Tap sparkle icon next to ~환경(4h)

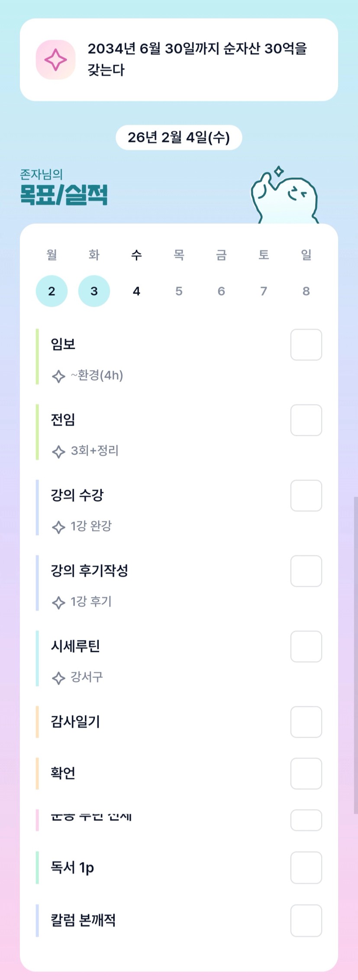(x=58, y=376)
